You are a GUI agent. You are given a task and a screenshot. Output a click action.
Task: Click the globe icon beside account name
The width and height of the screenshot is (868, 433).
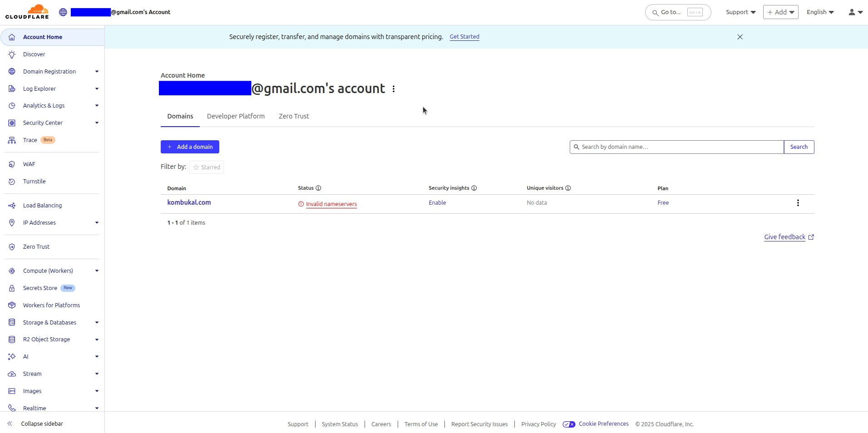tap(63, 12)
